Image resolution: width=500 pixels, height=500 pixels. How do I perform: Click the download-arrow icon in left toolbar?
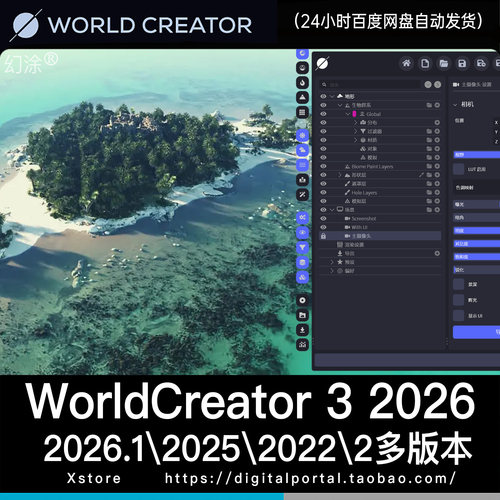click(302, 330)
